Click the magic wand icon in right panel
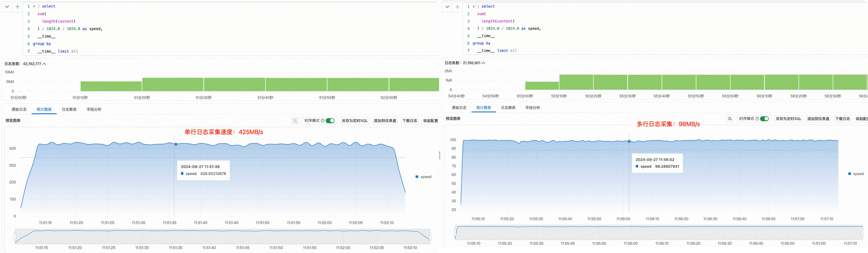Image resolution: width=868 pixels, height=253 pixels. tap(730, 119)
